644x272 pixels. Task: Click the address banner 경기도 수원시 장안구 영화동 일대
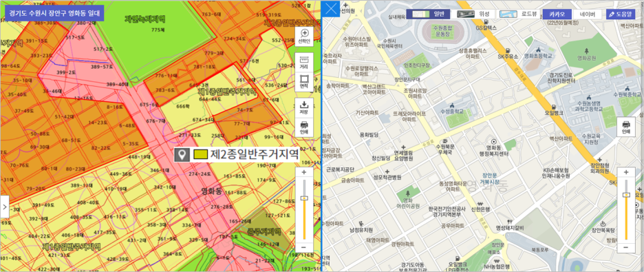(54, 12)
